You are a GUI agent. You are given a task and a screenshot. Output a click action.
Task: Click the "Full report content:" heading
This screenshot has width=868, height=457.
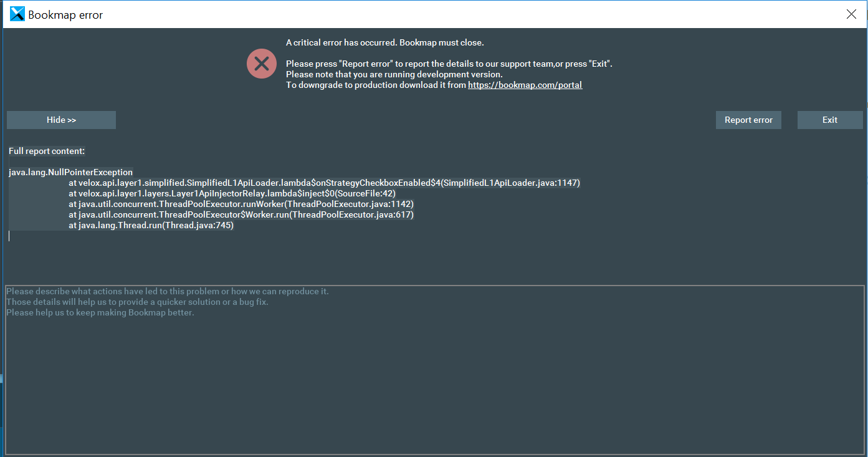pyautogui.click(x=47, y=151)
